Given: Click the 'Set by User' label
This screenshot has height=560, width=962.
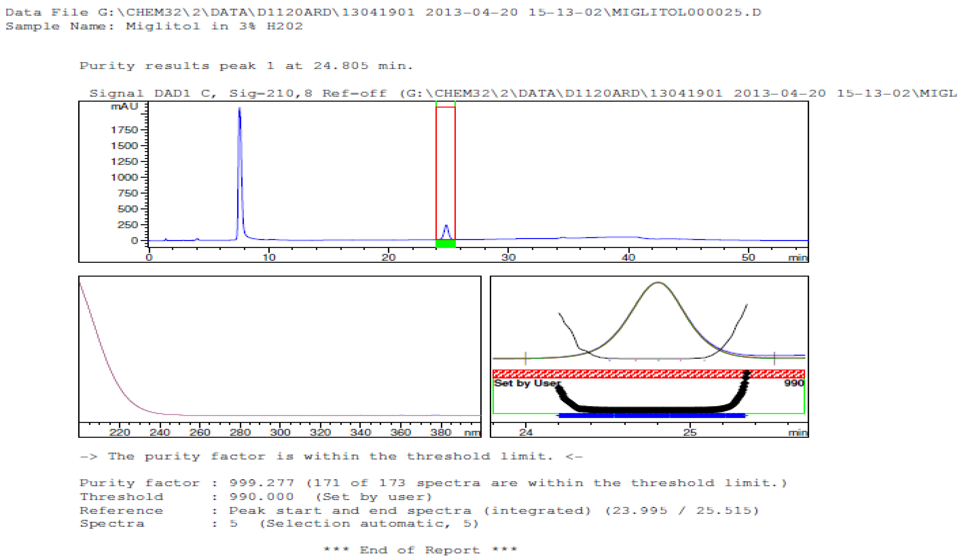Looking at the screenshot, I should pos(527,383).
